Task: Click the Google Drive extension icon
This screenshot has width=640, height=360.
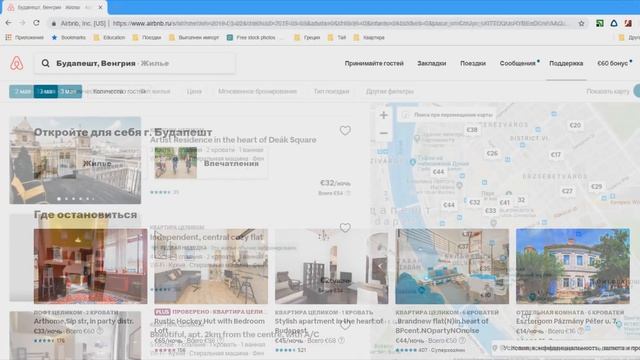Action: 614,23
